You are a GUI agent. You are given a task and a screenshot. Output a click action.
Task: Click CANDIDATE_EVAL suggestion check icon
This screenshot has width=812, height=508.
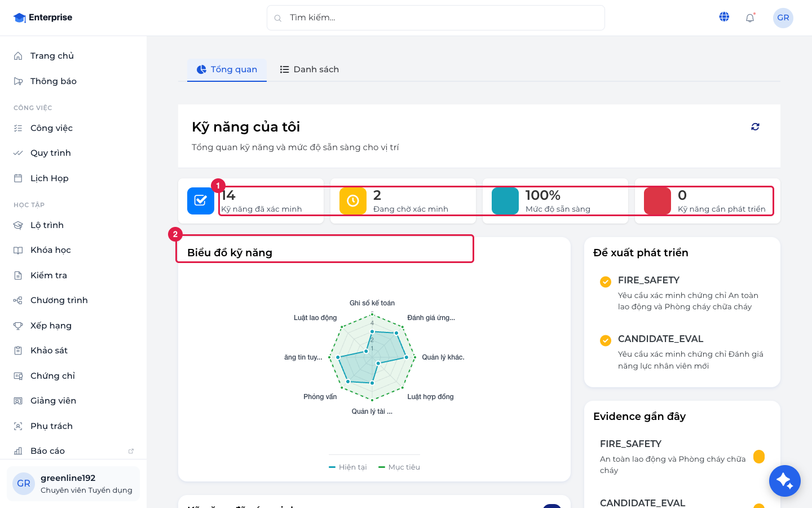tap(606, 340)
